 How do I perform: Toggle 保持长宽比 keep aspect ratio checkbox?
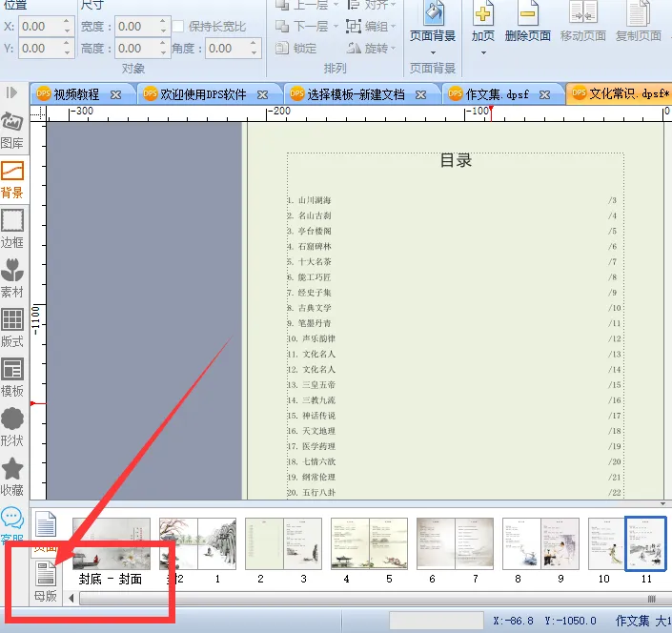pos(178,27)
